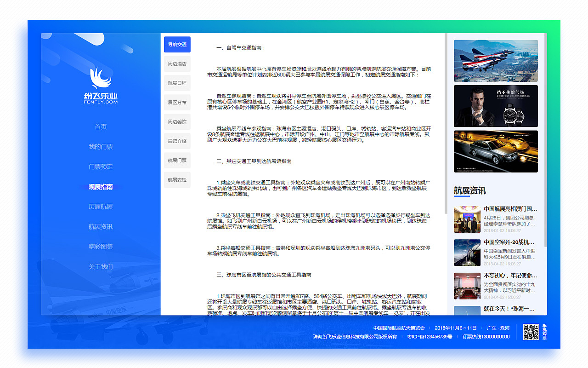Open the 历届航展 page
This screenshot has height=368, width=588.
pos(101,207)
